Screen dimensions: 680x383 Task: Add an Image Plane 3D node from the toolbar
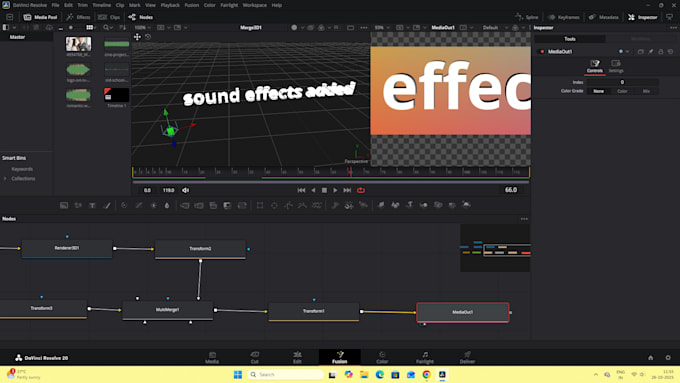[x=381, y=205]
